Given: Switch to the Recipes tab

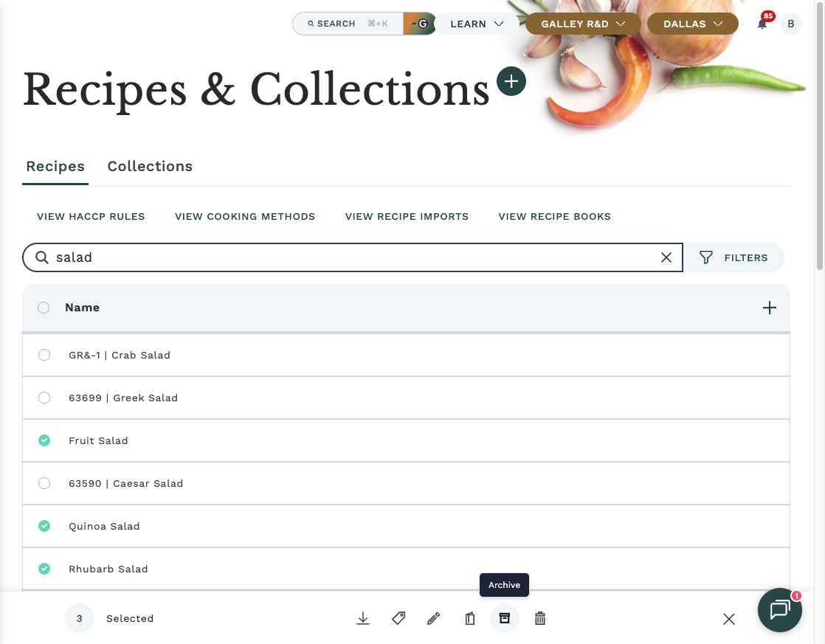Looking at the screenshot, I should (55, 166).
